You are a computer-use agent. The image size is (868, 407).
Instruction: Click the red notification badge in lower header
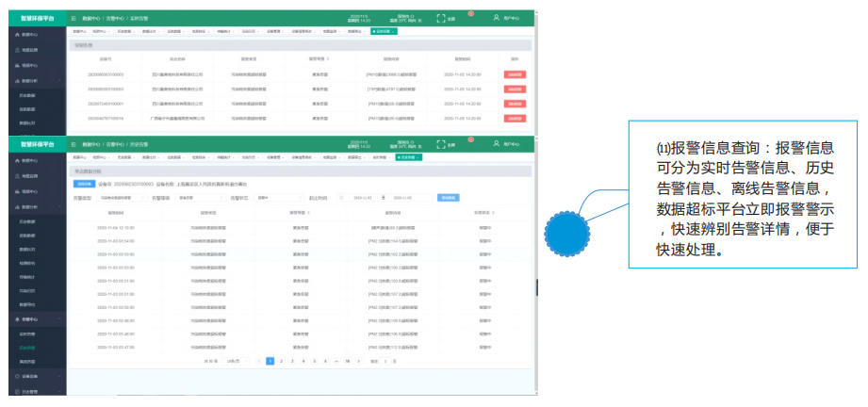469,140
